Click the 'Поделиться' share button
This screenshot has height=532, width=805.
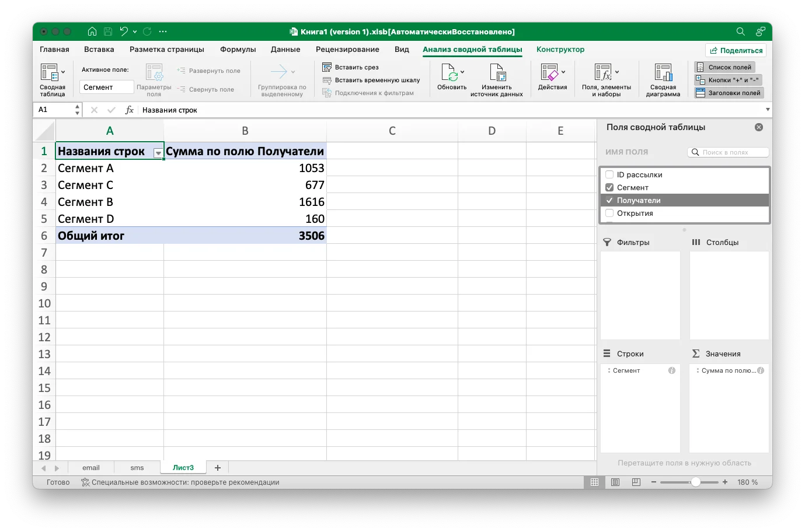pos(736,50)
